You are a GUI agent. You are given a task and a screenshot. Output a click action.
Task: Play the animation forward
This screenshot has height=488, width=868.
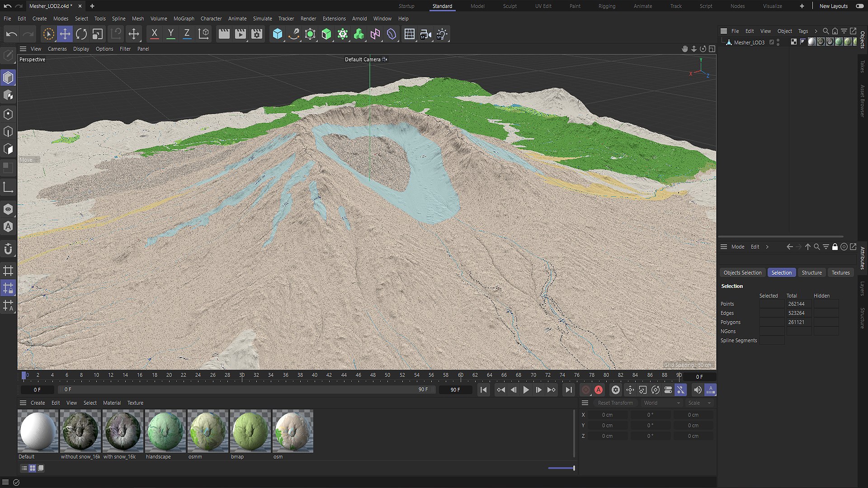click(x=526, y=390)
